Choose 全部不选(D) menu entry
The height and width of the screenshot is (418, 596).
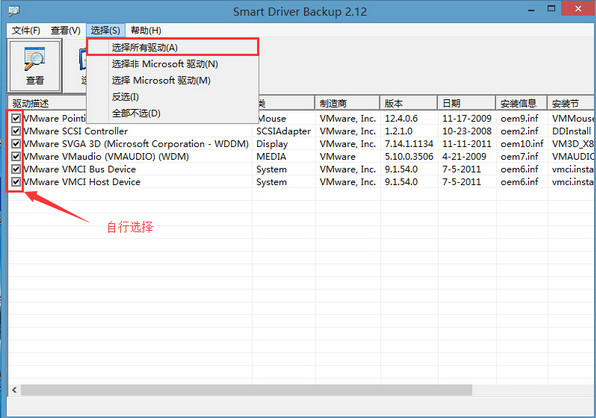point(173,113)
